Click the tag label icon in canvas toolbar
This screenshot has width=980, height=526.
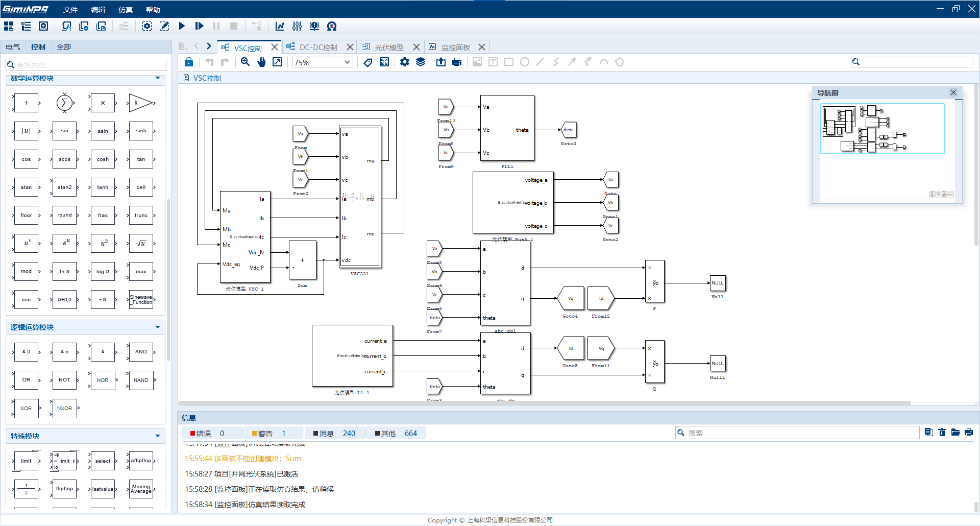[368, 62]
